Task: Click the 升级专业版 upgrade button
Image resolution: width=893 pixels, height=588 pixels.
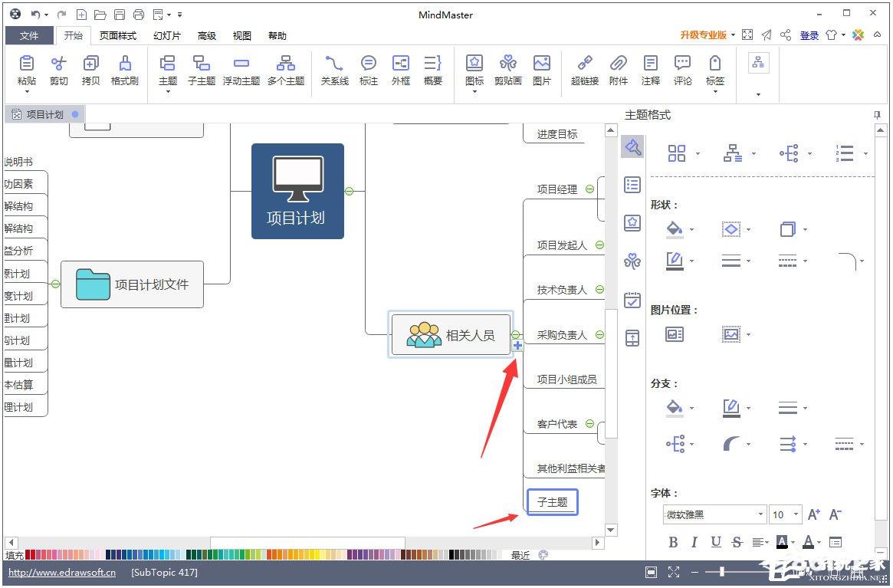Action: 703,35
